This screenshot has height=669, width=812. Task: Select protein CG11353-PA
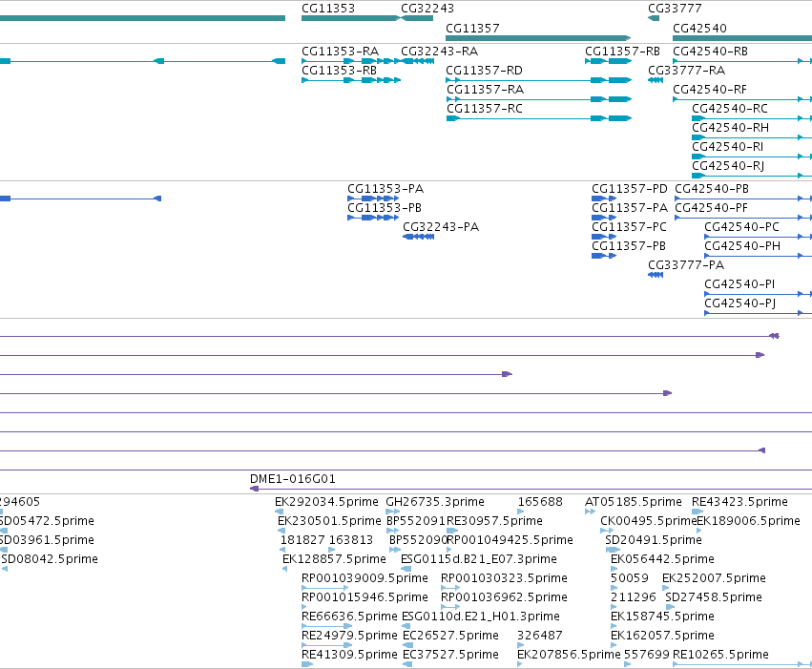tap(385, 189)
